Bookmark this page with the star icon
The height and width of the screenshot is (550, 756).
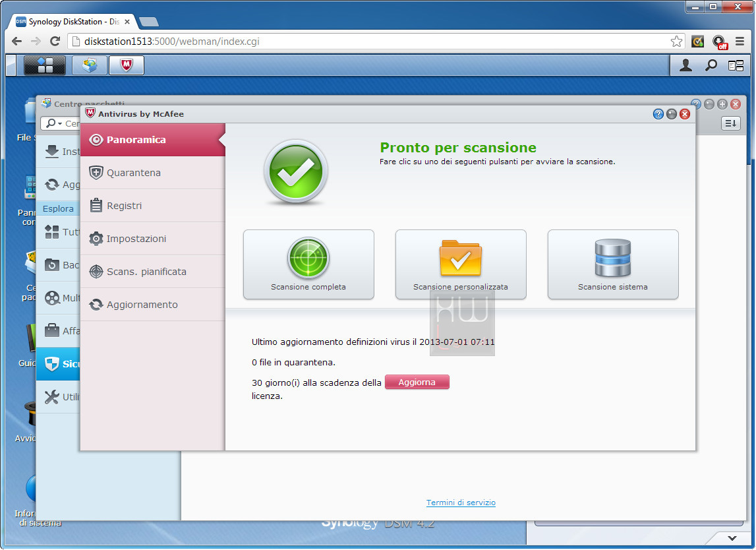[x=676, y=42]
